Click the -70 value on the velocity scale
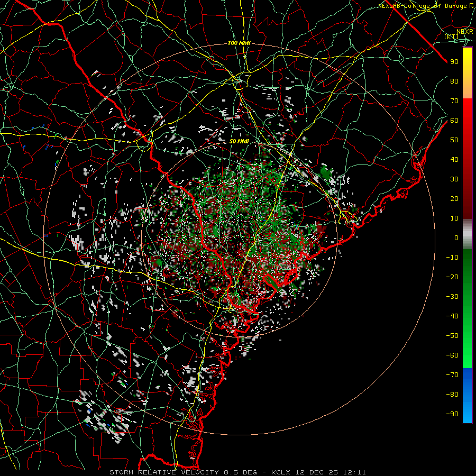Screen dimensions: 476x476 [452, 375]
